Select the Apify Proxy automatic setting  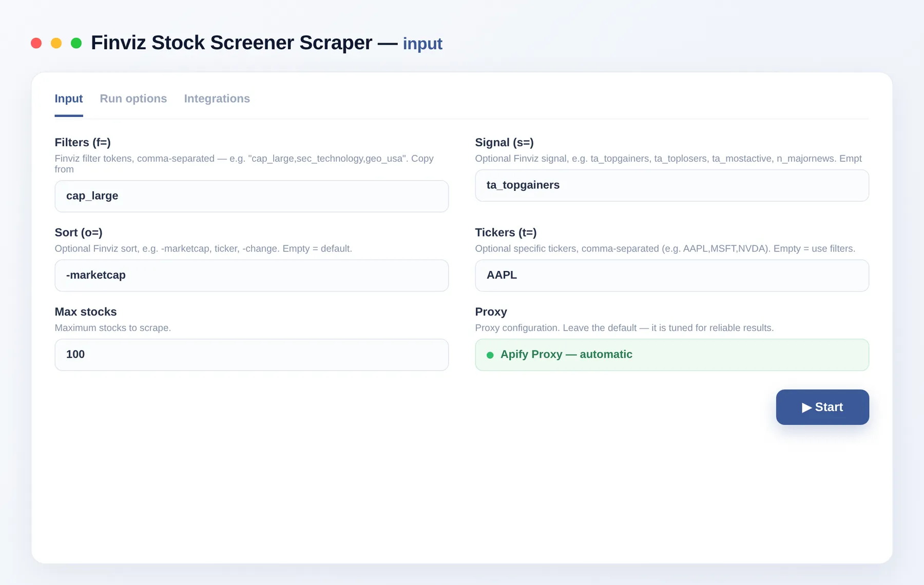tap(672, 355)
